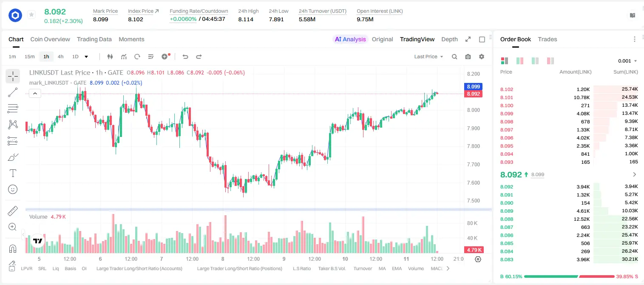
Task: Switch to Depth chart view
Action: click(449, 39)
